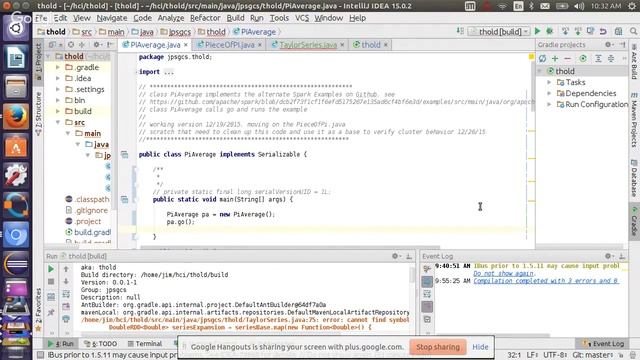Expand the bin folder in project tree
The width and height of the screenshot is (640, 360).
point(58,100)
